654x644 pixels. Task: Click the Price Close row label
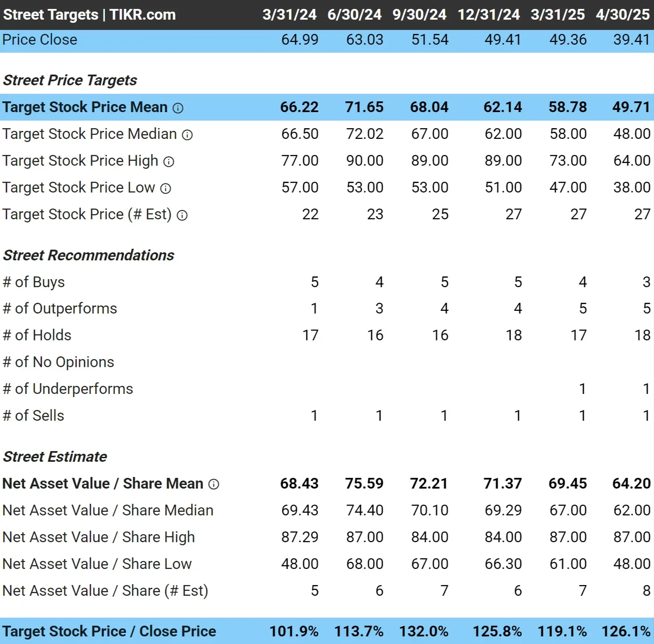pos(40,40)
